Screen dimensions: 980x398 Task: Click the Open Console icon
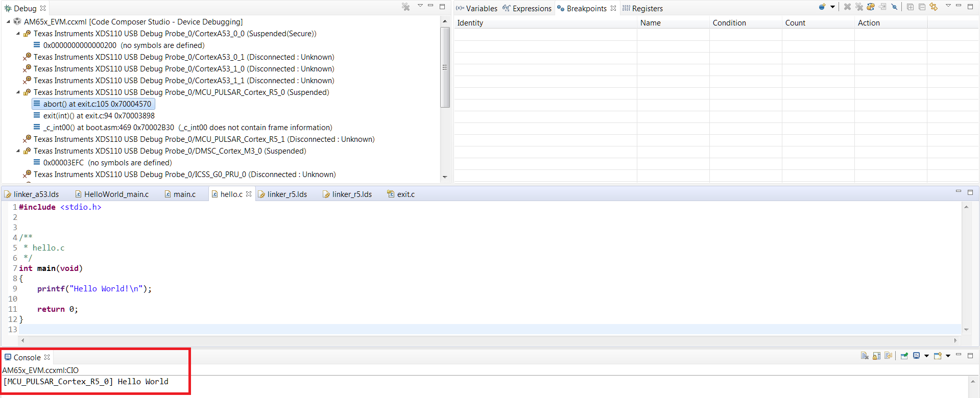[938, 356]
